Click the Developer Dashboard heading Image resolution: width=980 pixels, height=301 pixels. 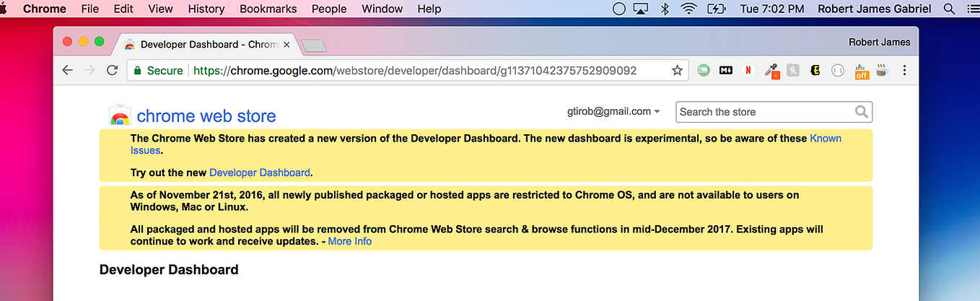click(169, 270)
